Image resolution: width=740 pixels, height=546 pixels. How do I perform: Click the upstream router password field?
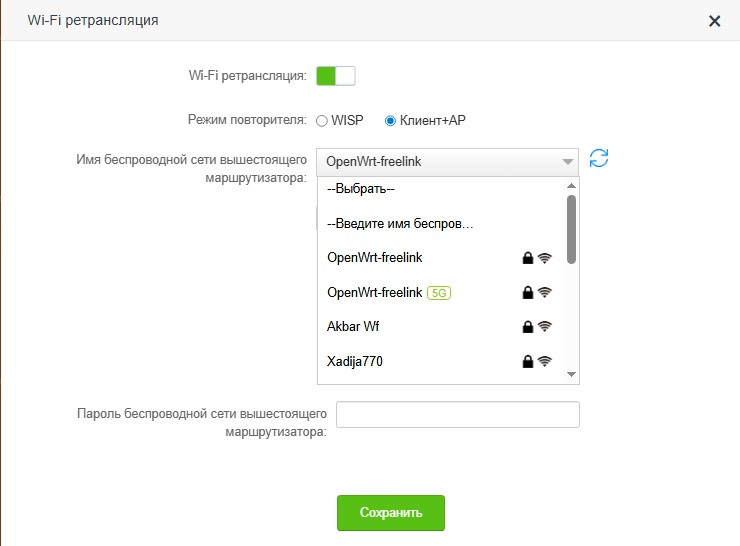(458, 415)
